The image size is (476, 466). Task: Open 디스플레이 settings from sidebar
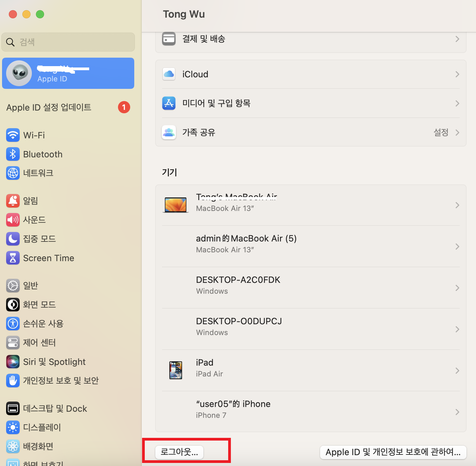[x=13, y=427]
